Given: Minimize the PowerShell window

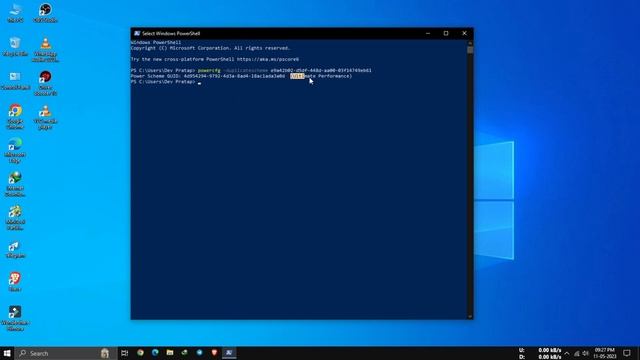Looking at the screenshot, I should [428, 33].
